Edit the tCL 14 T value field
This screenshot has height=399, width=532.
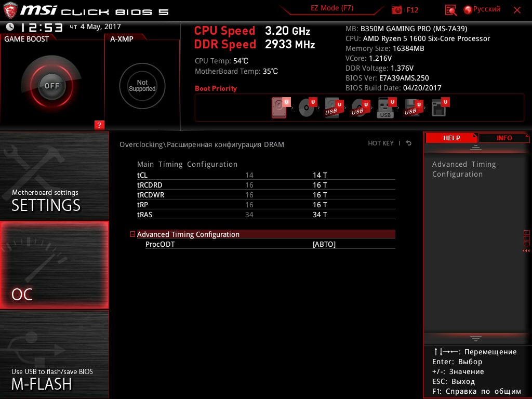click(320, 175)
